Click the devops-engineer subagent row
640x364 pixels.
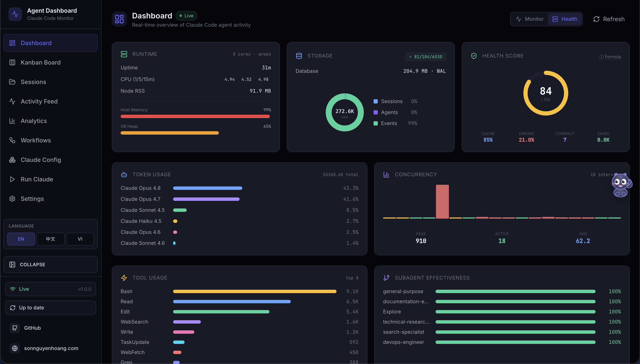pyautogui.click(x=502, y=342)
